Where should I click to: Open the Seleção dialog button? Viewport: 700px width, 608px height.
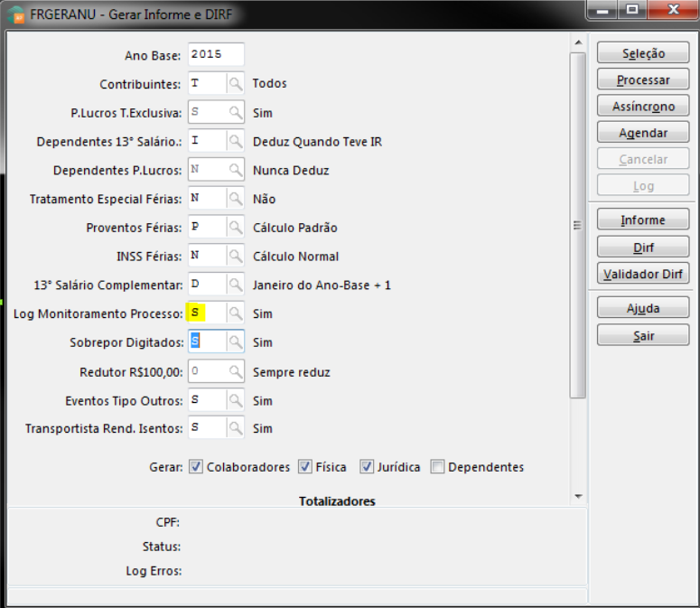click(x=643, y=54)
